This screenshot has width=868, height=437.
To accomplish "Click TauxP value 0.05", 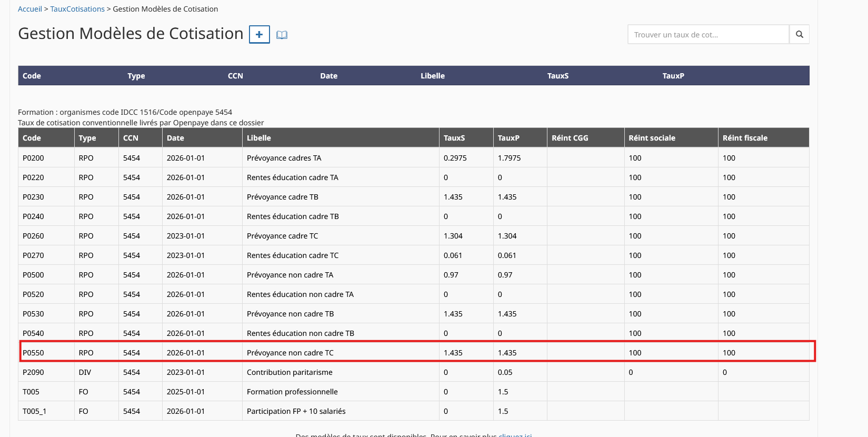I will coord(505,372).
